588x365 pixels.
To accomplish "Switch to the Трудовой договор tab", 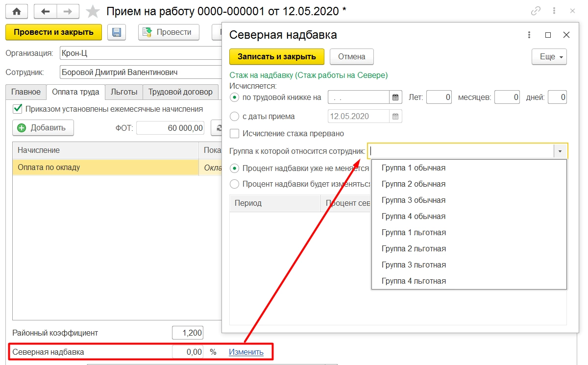I will pos(180,92).
